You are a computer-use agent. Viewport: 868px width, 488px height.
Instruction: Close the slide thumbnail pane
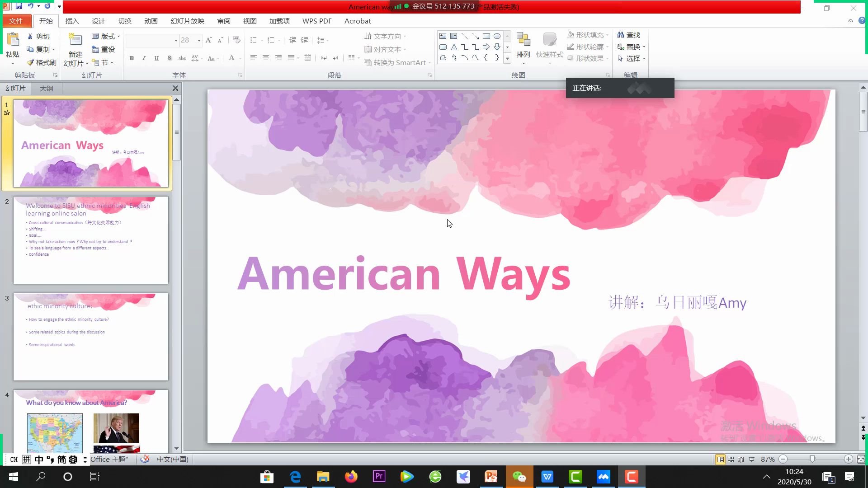(x=175, y=88)
